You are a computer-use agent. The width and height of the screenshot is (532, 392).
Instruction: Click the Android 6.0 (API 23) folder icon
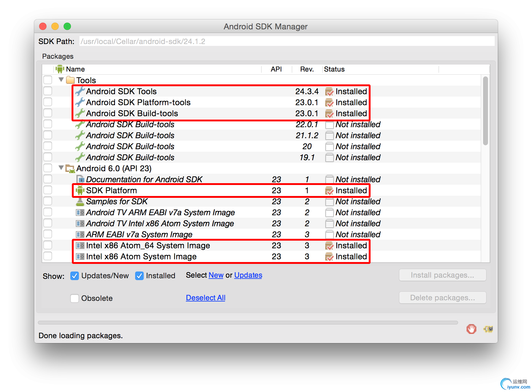click(x=70, y=168)
